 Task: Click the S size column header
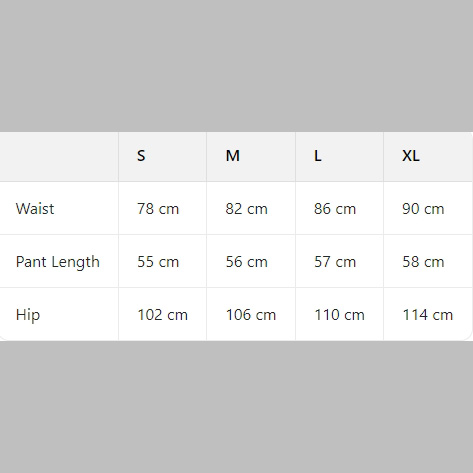click(x=162, y=157)
